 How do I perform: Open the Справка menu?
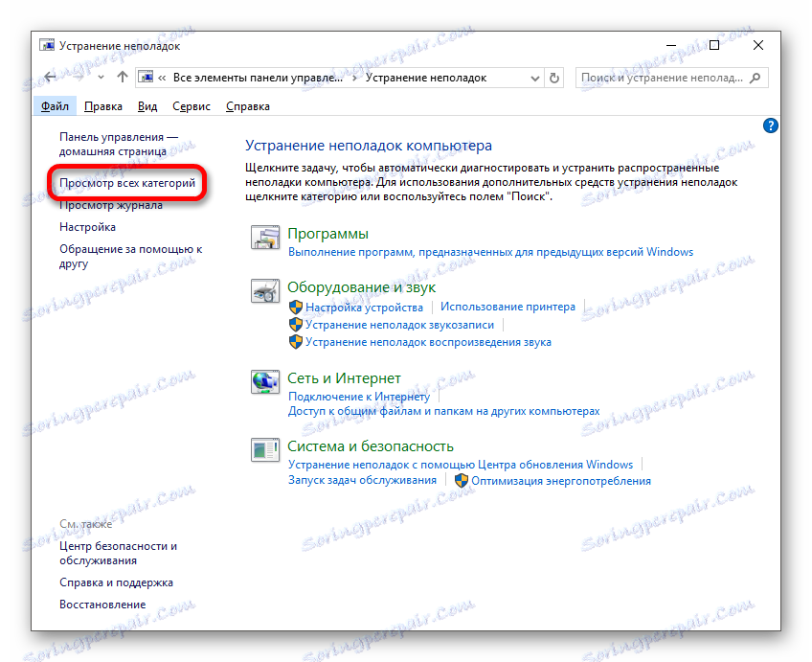click(248, 106)
